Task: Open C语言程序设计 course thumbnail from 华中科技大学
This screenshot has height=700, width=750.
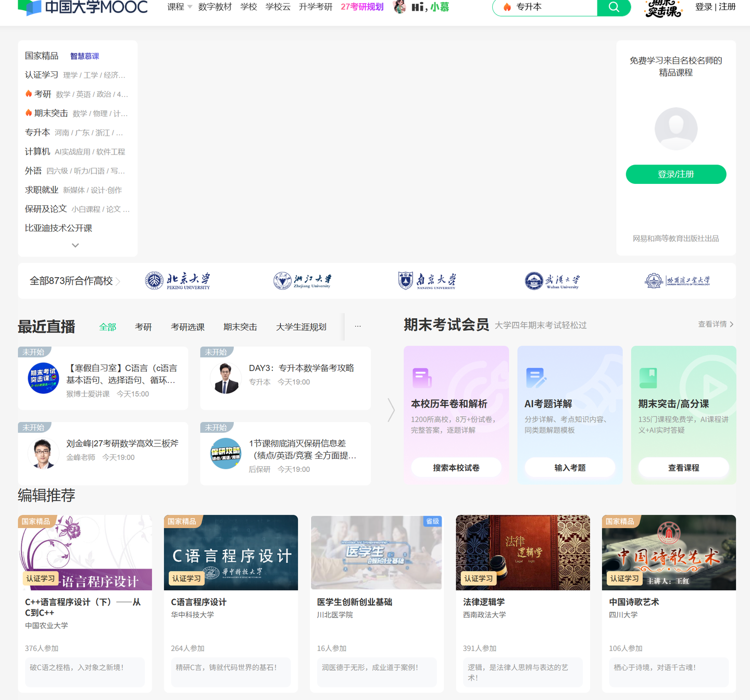Action: 231,553
